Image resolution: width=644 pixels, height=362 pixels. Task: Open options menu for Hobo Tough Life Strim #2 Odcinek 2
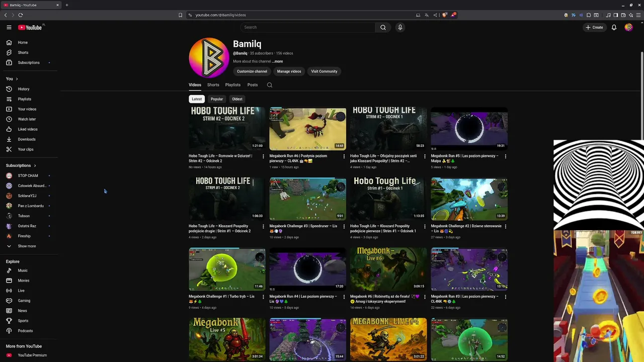(x=263, y=156)
